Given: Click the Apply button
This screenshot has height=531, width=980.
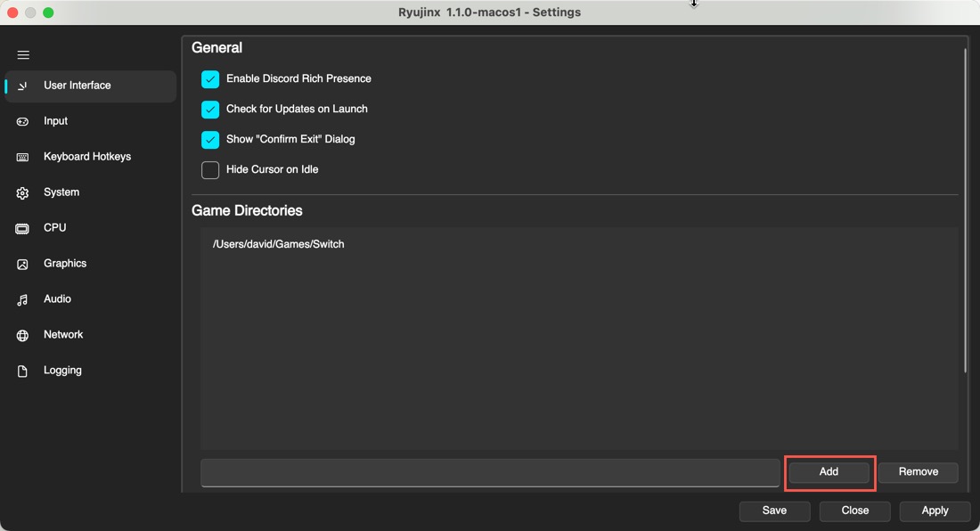Looking at the screenshot, I should (935, 511).
